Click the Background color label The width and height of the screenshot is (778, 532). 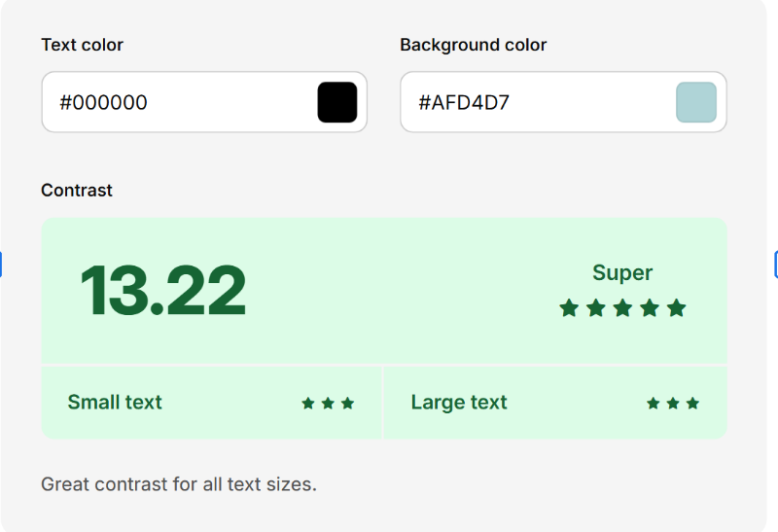473,45
